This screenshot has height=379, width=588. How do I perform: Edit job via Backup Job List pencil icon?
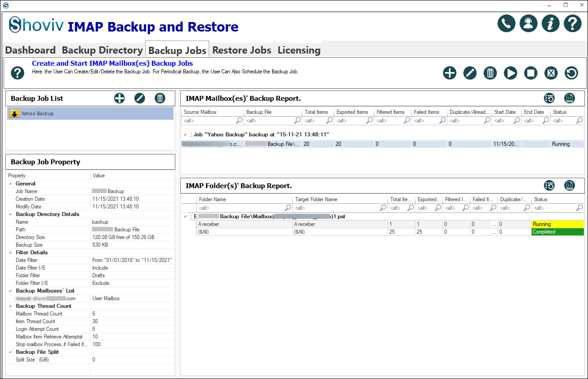click(140, 98)
